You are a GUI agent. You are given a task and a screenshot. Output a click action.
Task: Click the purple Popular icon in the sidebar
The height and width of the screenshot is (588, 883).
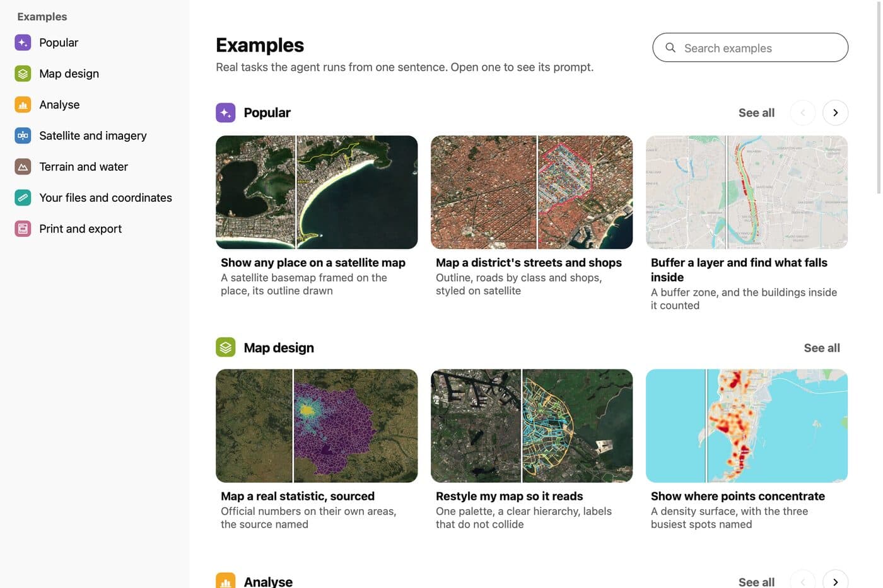[x=23, y=42]
